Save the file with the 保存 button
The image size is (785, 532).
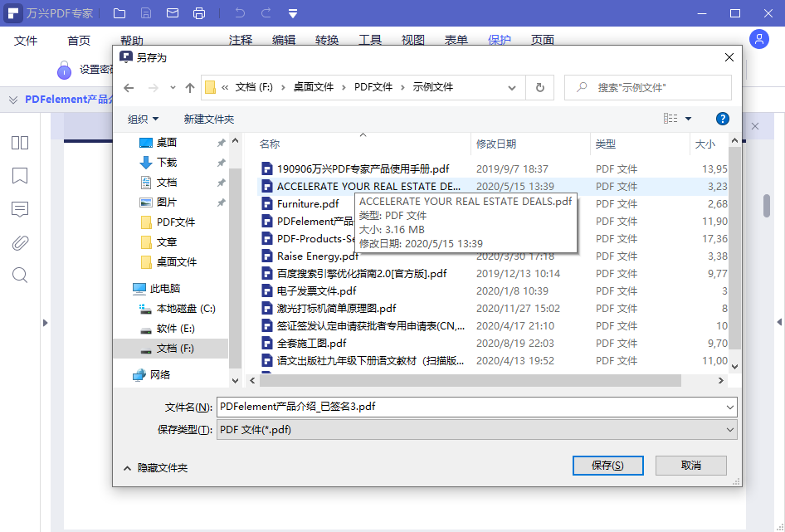[x=607, y=466]
